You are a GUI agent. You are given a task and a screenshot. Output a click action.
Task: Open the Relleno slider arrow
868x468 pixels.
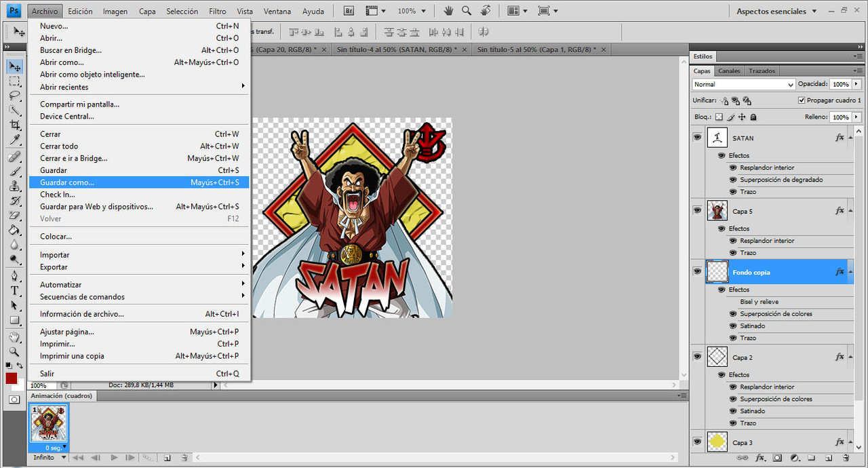click(857, 117)
